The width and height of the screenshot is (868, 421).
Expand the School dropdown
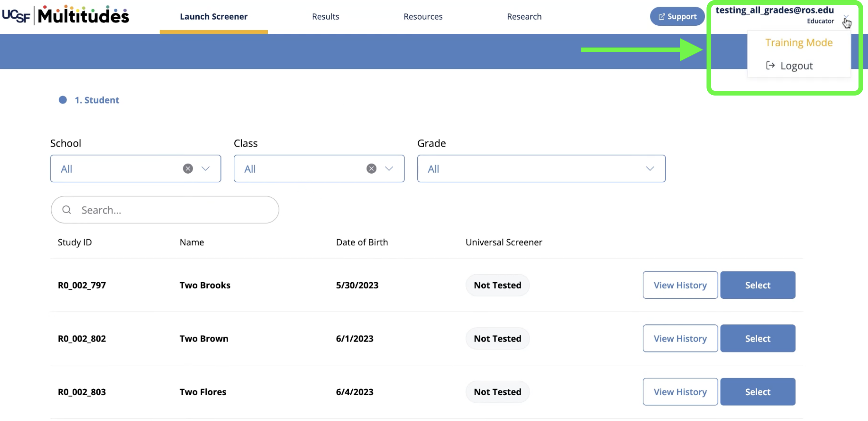point(206,168)
